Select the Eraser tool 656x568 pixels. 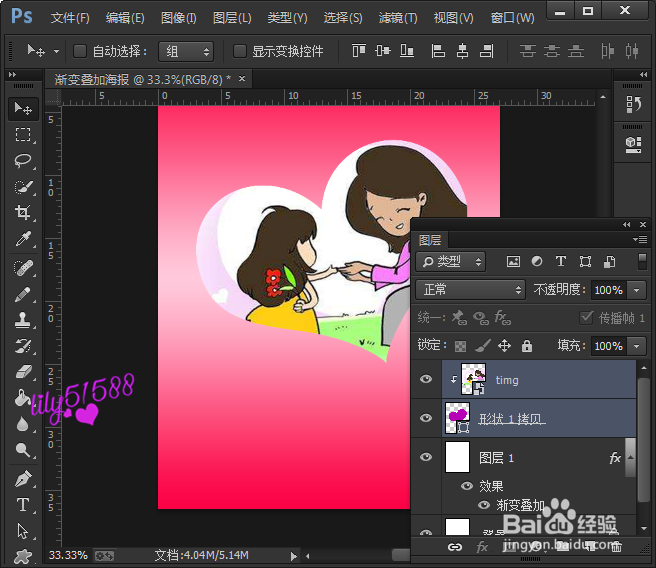pyautogui.click(x=23, y=372)
